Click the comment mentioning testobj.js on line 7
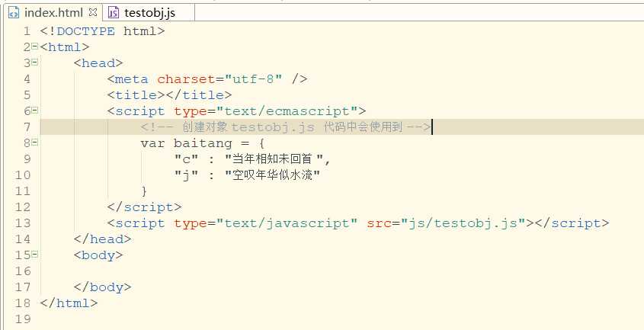 286,127
